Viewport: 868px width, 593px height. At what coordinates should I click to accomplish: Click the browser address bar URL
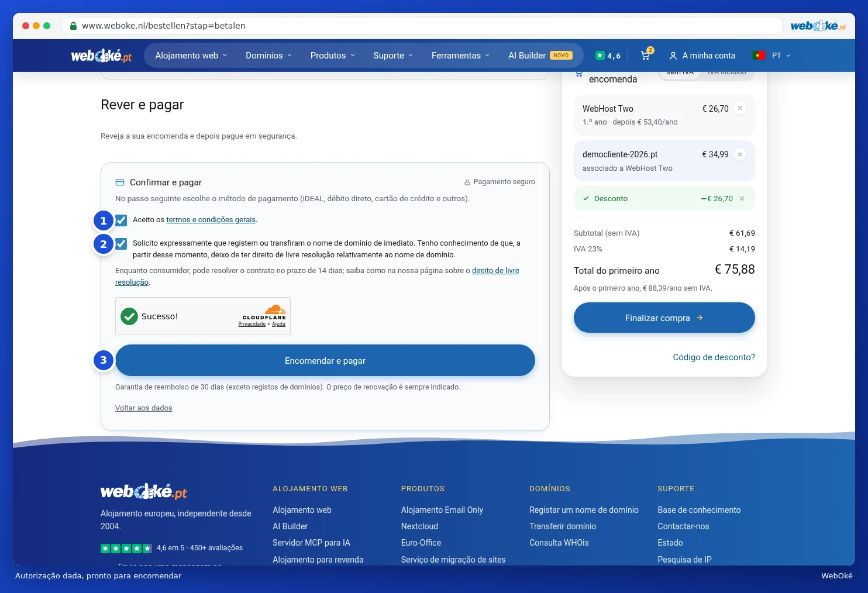pos(164,26)
